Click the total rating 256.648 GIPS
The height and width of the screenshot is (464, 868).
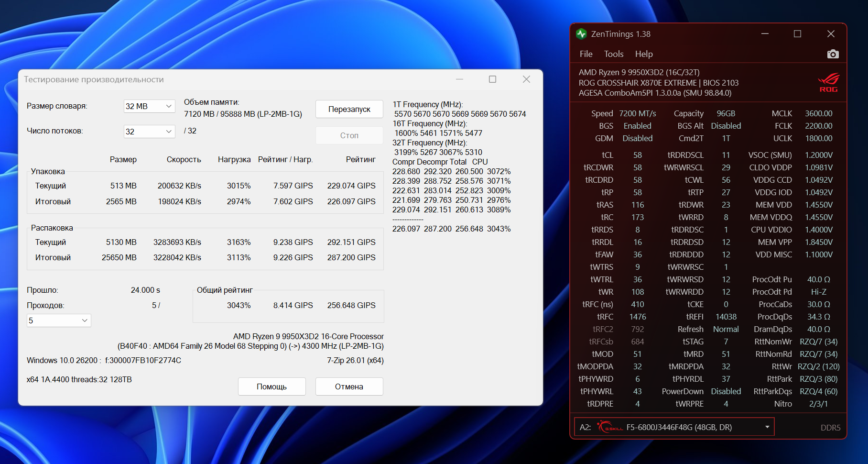coord(351,305)
